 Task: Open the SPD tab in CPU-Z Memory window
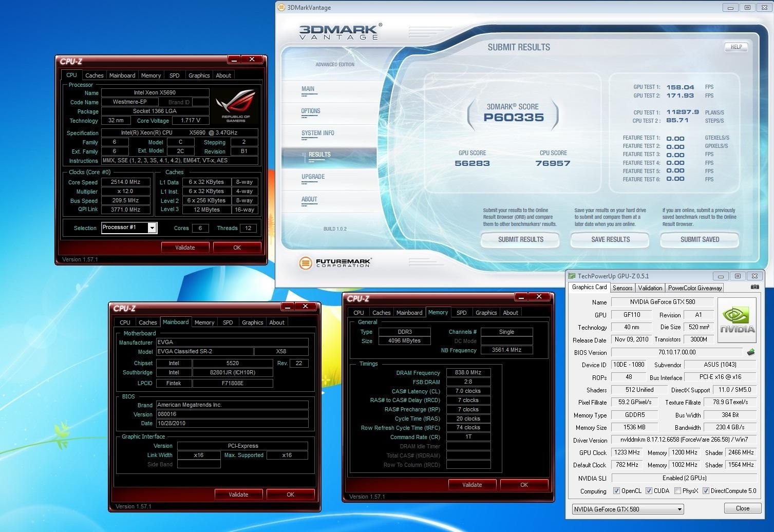(x=462, y=313)
